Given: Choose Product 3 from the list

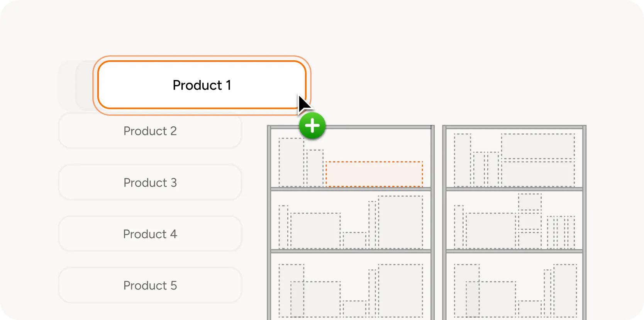Looking at the screenshot, I should tap(150, 182).
